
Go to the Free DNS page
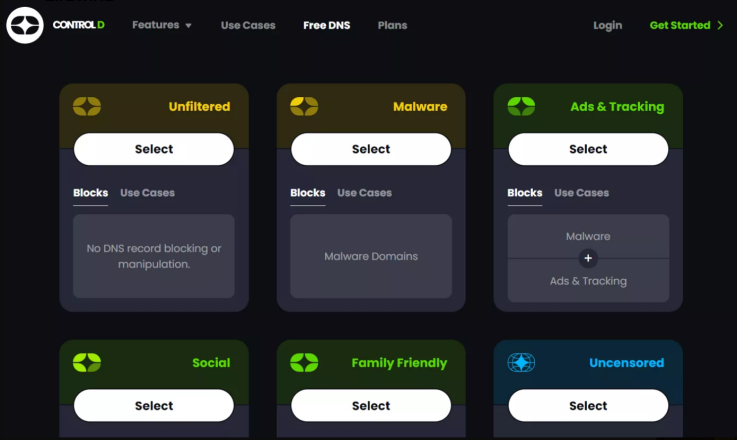(327, 25)
